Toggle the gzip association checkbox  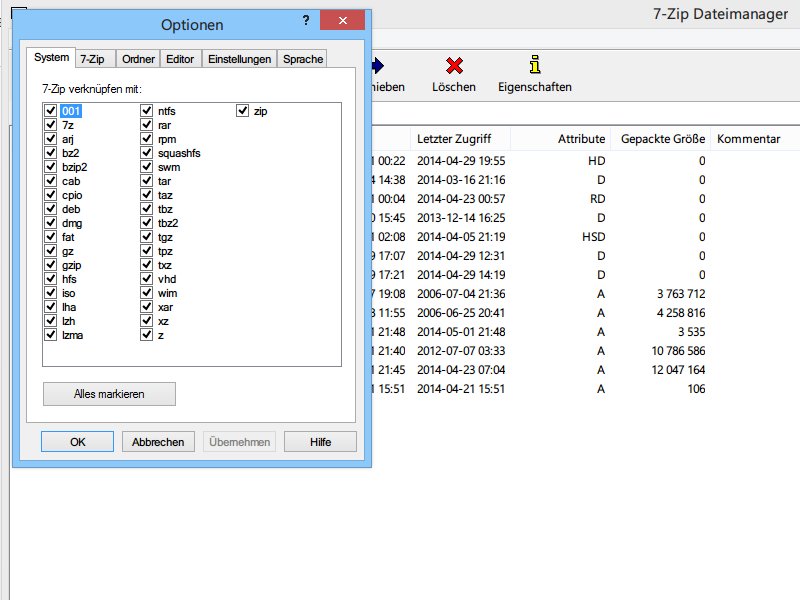point(51,265)
